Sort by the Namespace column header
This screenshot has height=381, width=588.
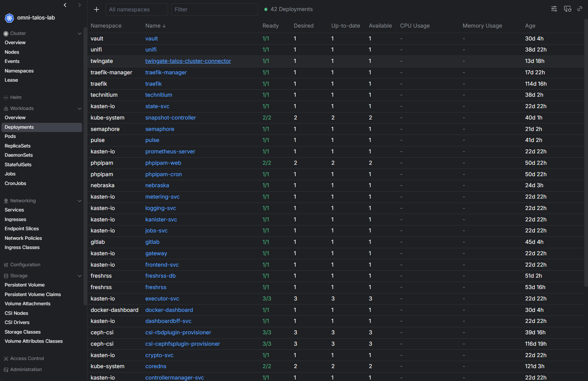[106, 26]
